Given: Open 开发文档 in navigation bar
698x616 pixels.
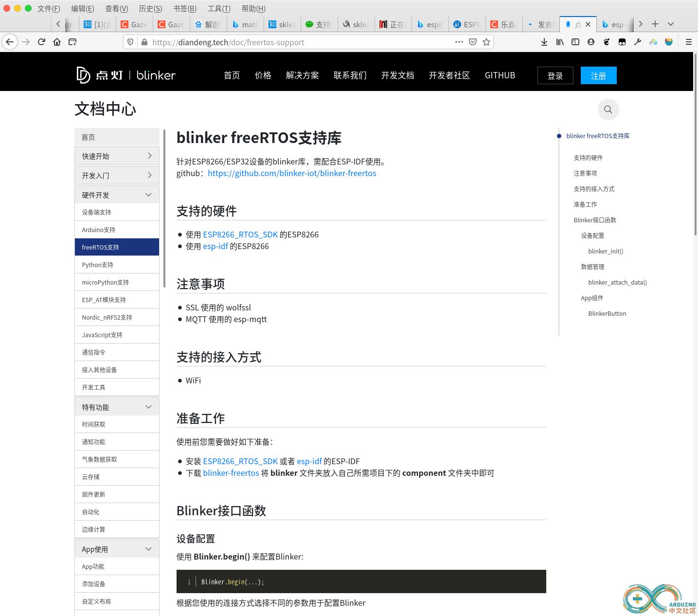Looking at the screenshot, I should [397, 75].
